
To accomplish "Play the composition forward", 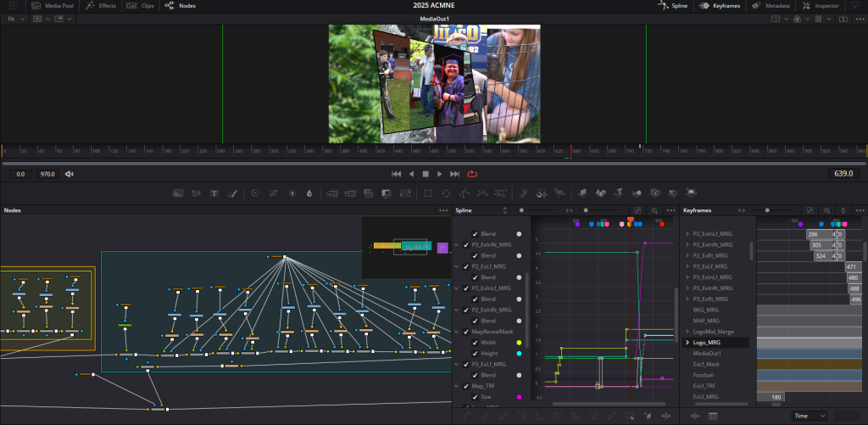I will pos(440,174).
